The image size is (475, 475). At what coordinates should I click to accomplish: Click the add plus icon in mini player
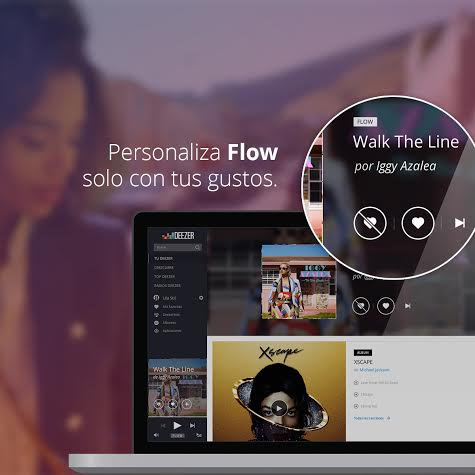(187, 404)
